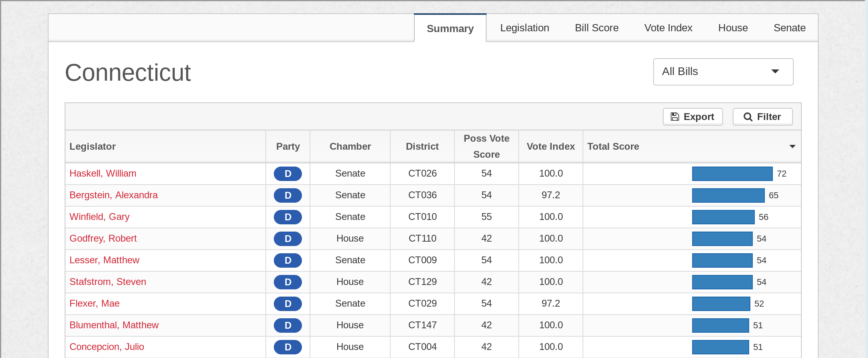The width and height of the screenshot is (868, 358).
Task: Open Winfield, Gary legislator link
Action: point(100,217)
